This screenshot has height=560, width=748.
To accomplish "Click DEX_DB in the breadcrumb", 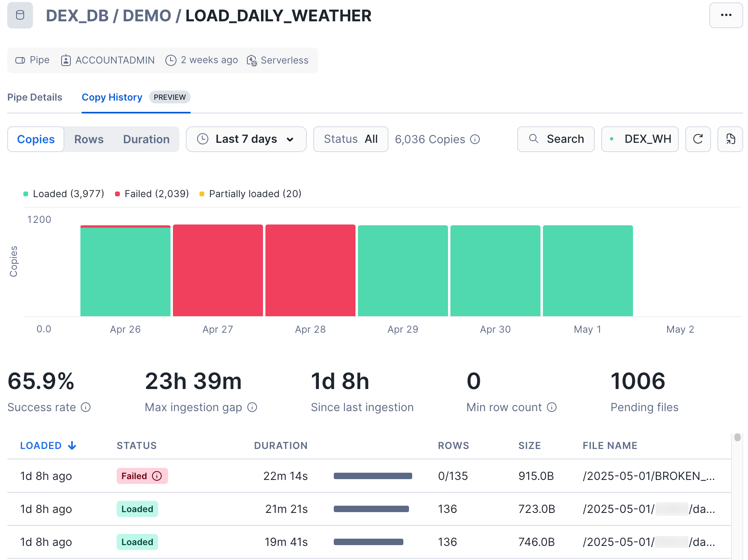I will coord(77,16).
